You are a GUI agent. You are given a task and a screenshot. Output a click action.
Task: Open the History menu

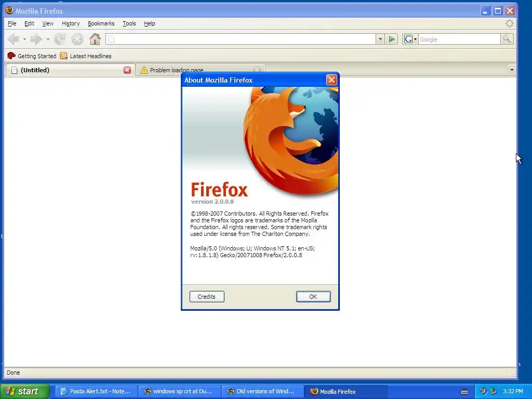pyautogui.click(x=71, y=23)
